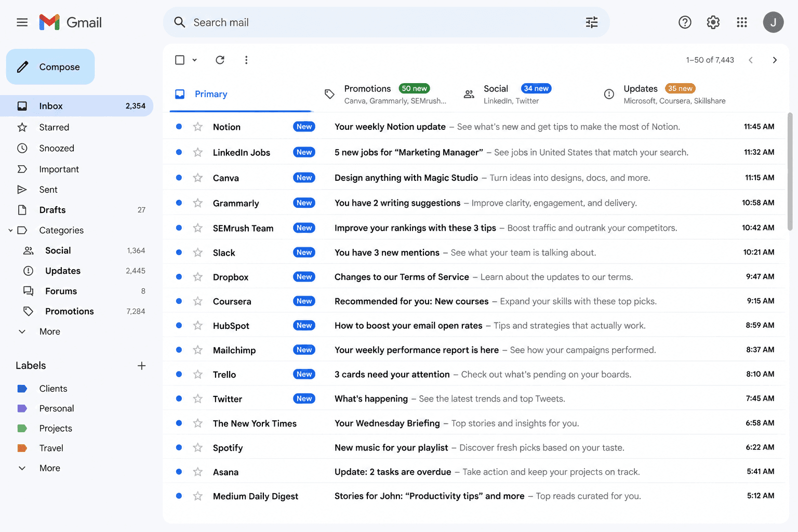Click the Gmail logo

(x=71, y=22)
